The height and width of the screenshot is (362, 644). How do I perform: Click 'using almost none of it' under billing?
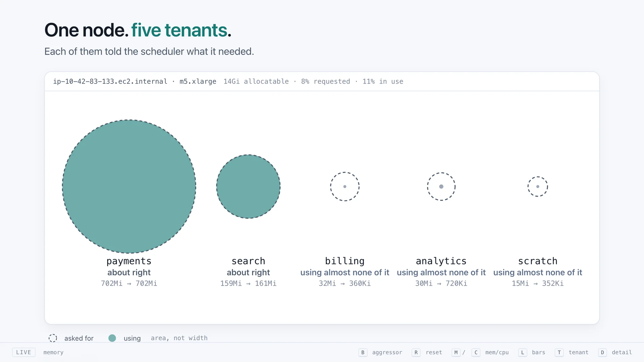pos(345,272)
